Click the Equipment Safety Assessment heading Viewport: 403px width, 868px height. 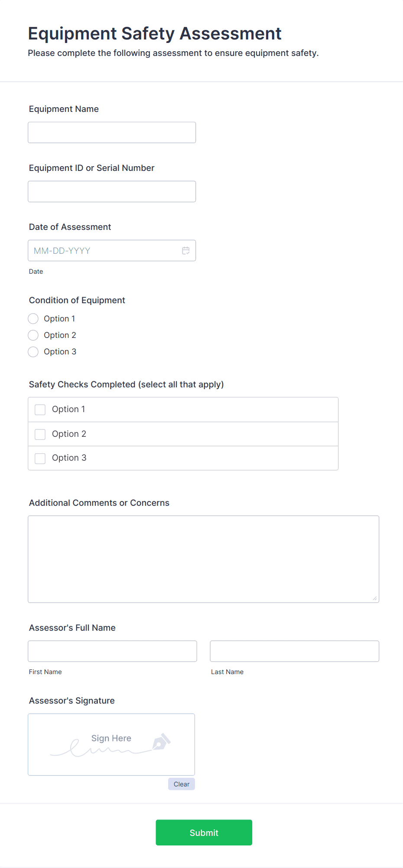(155, 33)
